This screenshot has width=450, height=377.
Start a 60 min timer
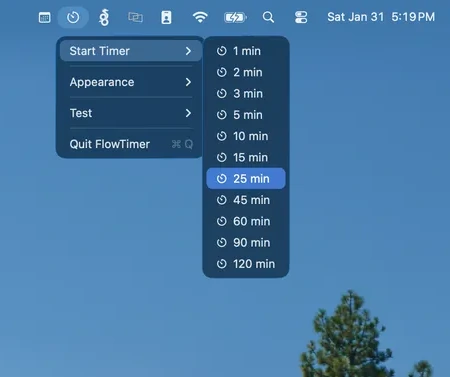(x=246, y=221)
